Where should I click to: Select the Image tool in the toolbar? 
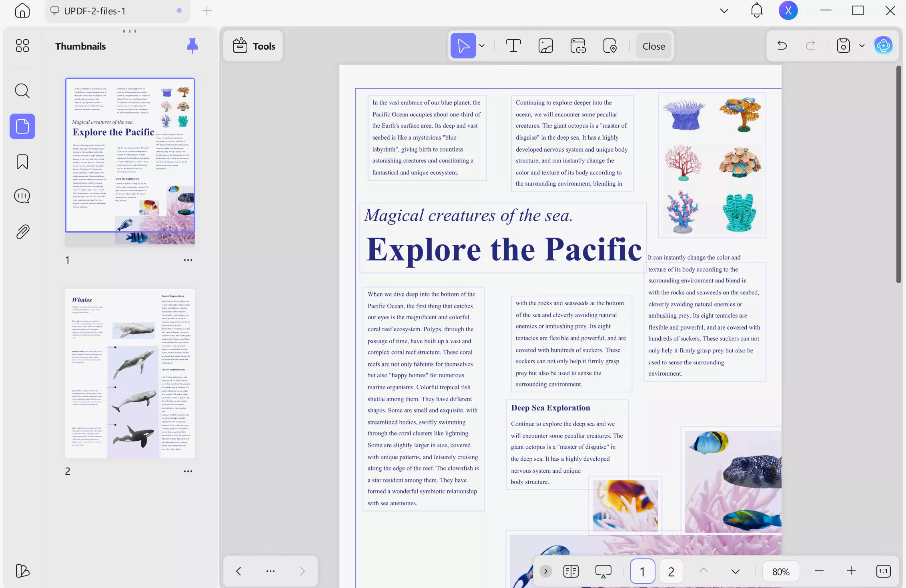[545, 46]
